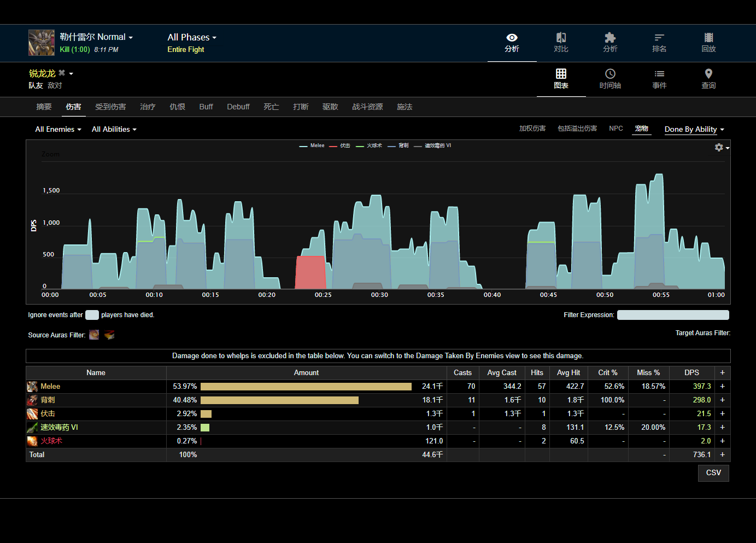
Task: Click the 查询 query pin icon
Action: (708, 74)
